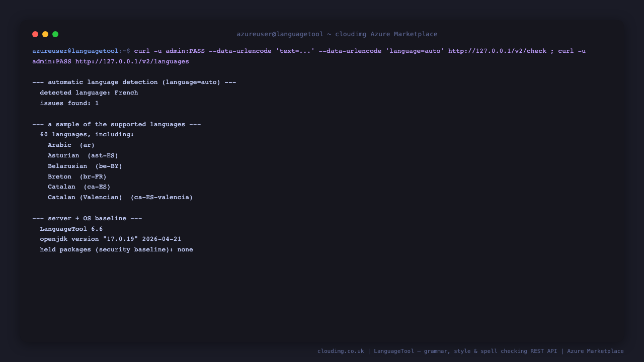Click the 'Catalan (ca-ES)' row
Screen dimensions: 644x362
[79, 187]
